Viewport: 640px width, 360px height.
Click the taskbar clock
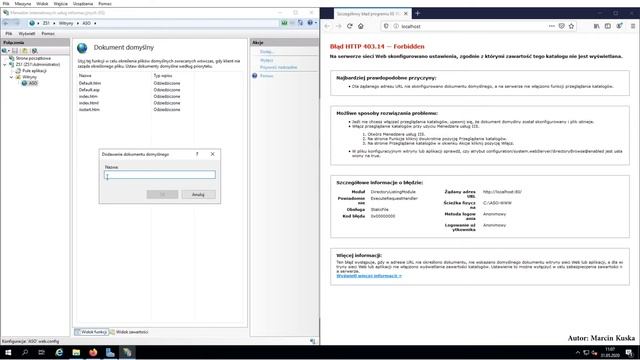(x=610, y=353)
